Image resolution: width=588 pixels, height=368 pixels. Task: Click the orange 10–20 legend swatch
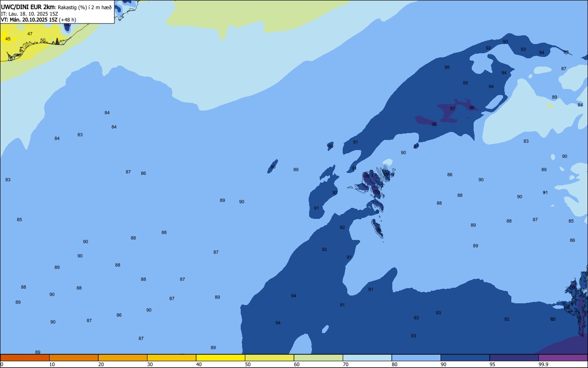[x=73, y=357]
